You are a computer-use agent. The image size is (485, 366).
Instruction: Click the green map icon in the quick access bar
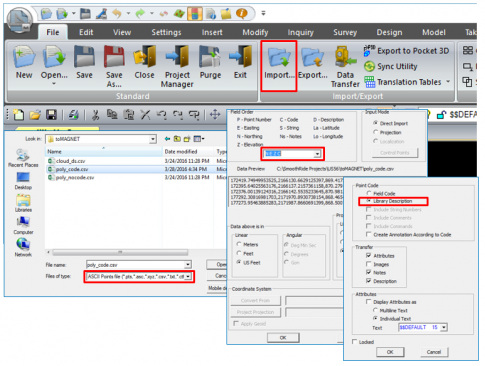point(179,14)
